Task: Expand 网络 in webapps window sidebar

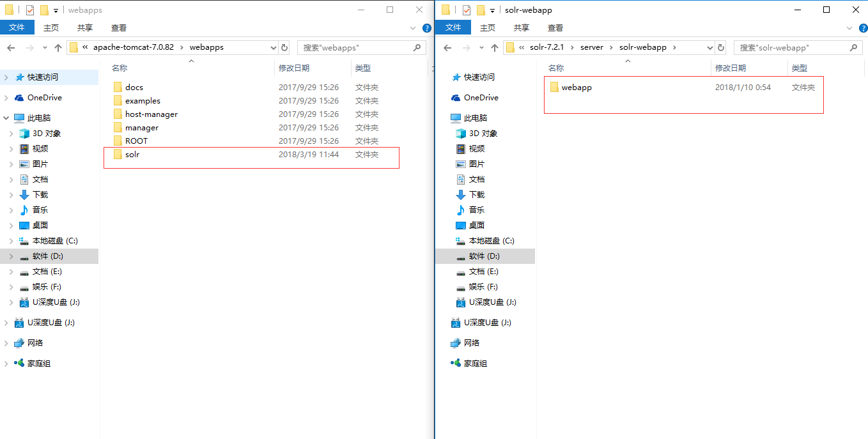Action: (6, 343)
